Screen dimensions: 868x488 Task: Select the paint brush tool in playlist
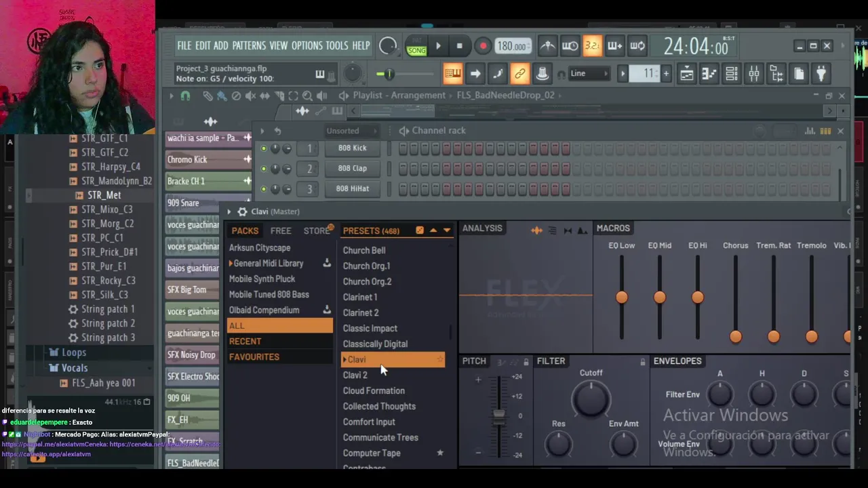(x=222, y=96)
